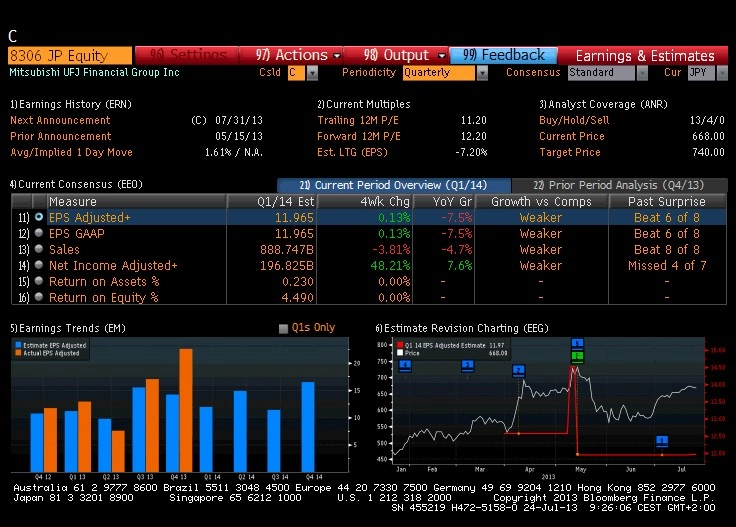The width and height of the screenshot is (736, 527).
Task: Select the Sales measure radio button
Action: 39,249
